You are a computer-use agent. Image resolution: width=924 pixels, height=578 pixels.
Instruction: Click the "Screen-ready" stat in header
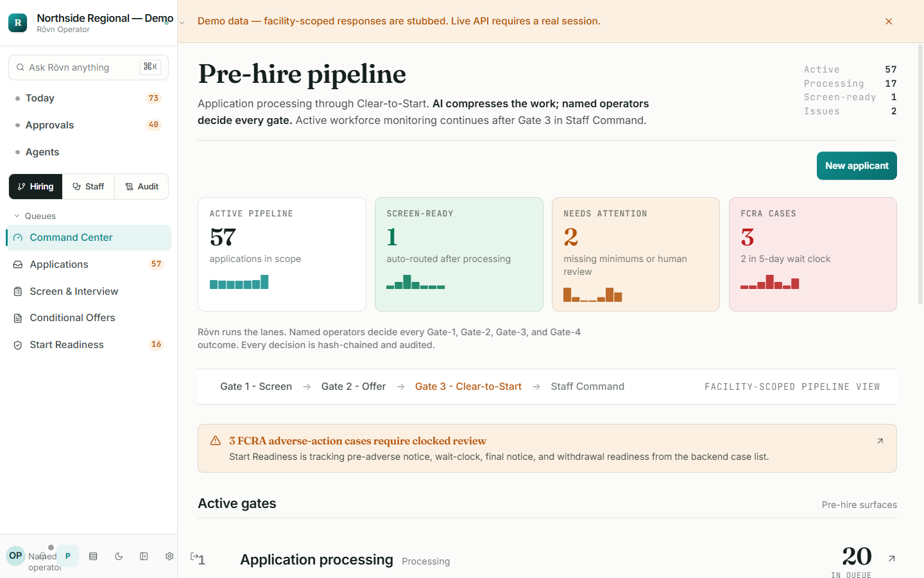point(850,97)
